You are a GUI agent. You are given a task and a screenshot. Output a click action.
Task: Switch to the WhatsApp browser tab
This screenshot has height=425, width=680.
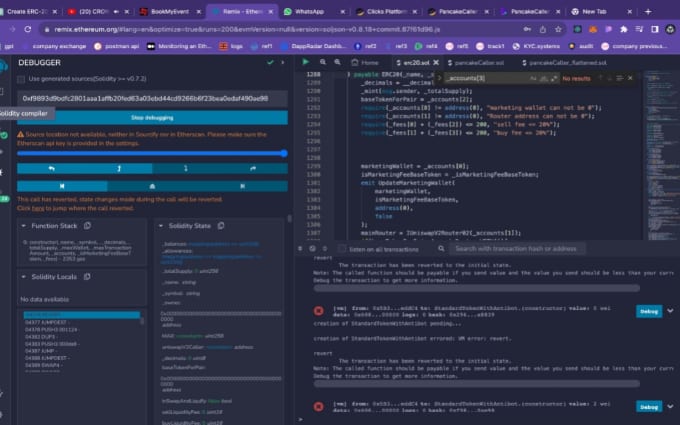pos(314,12)
